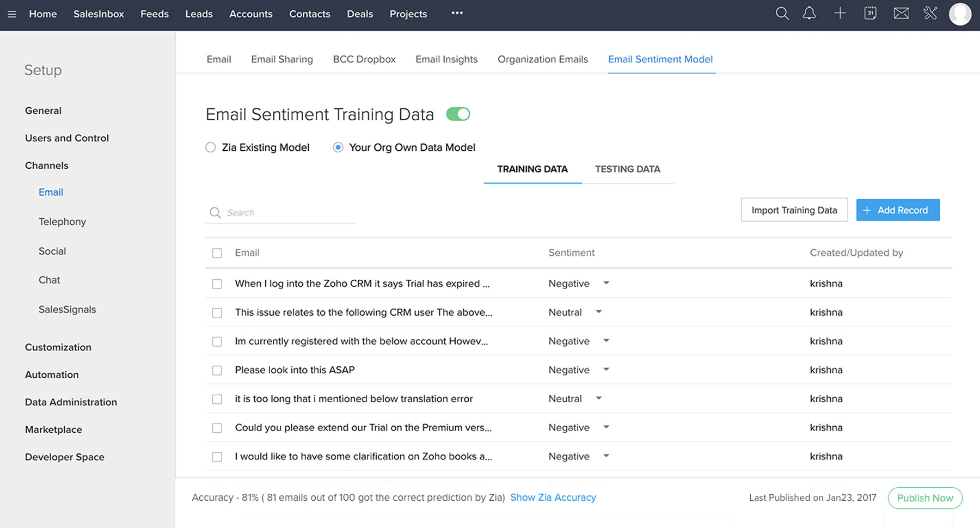Screen dimensions: 980x528
Task: Open sentiment dropdown for 'Im currently registered' row
Action: (x=606, y=341)
